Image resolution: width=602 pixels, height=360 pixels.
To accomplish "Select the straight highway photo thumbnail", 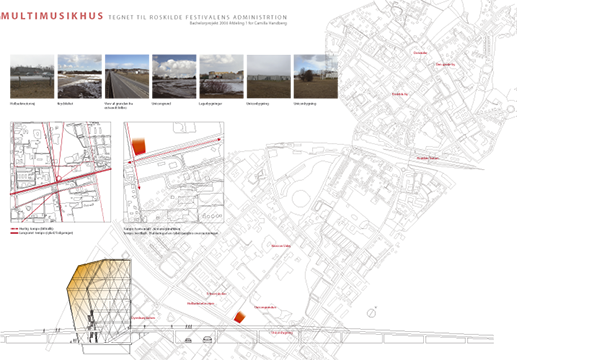I will 127,76.
